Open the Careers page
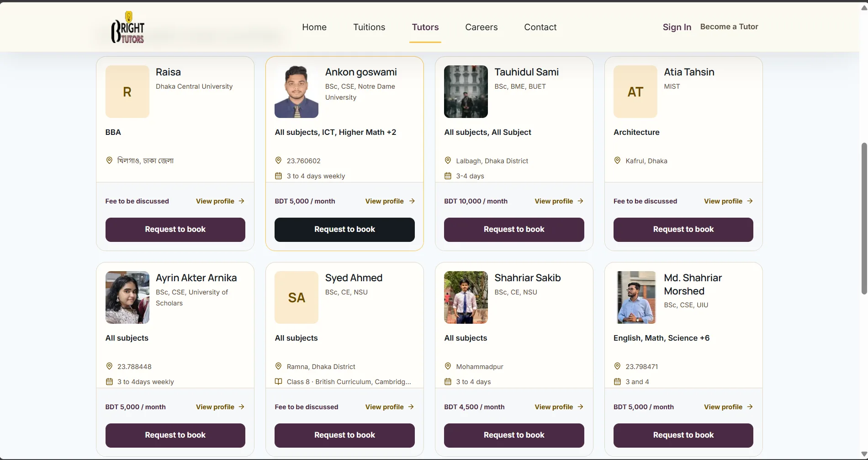Viewport: 868px width, 460px height. click(482, 27)
